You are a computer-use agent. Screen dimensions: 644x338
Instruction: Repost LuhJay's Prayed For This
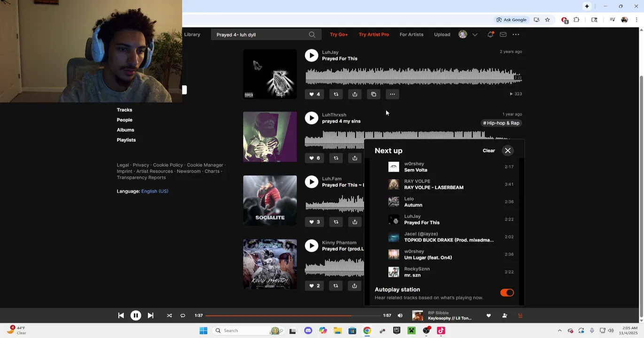pos(336,94)
